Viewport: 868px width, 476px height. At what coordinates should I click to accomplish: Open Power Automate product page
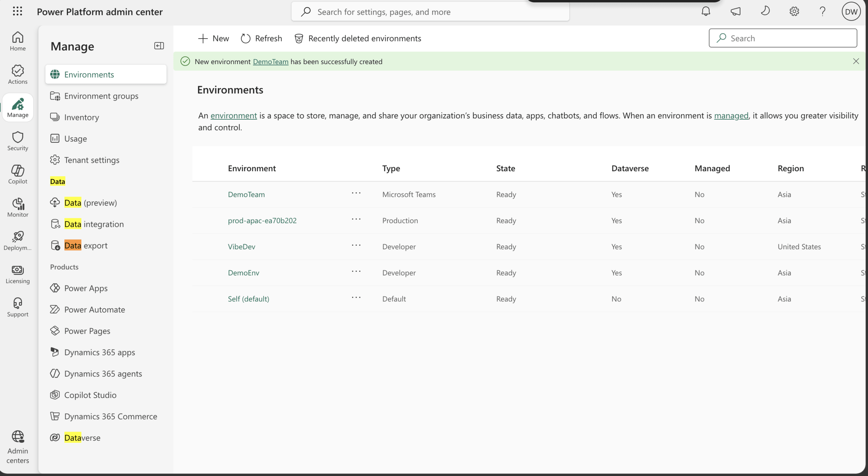106,310
